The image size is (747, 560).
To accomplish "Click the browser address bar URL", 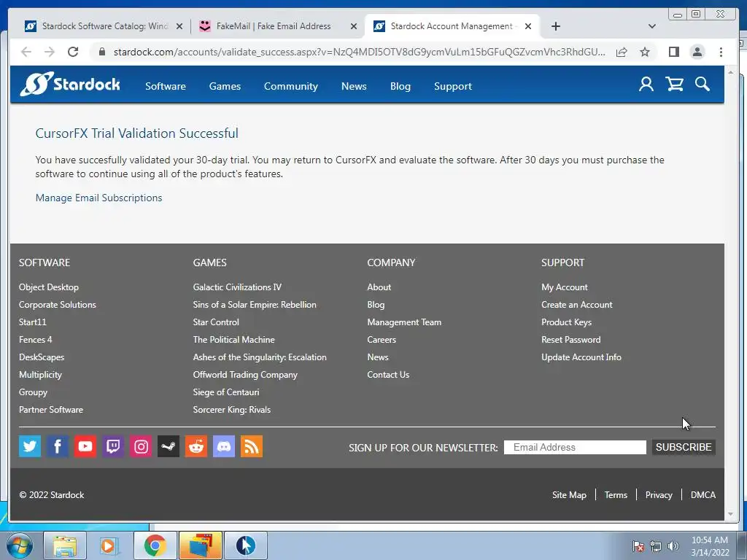I will pos(359,52).
